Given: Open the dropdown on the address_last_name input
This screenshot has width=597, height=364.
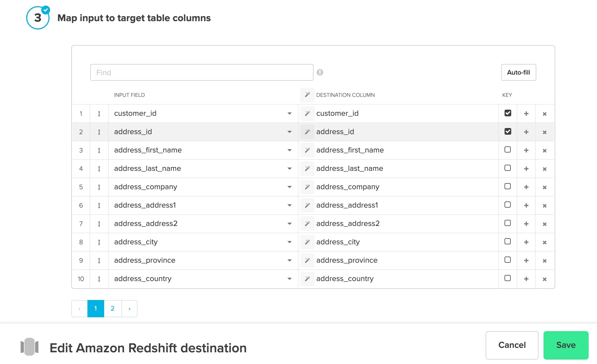Looking at the screenshot, I should 290,169.
